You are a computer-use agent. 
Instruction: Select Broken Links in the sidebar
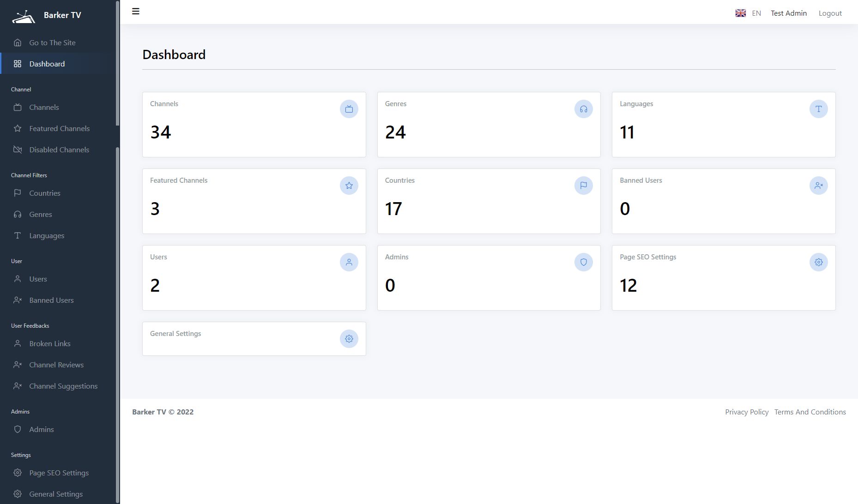pyautogui.click(x=50, y=344)
